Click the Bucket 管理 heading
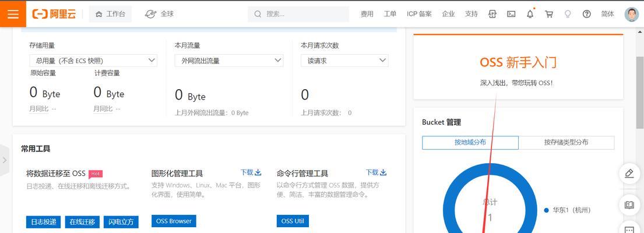This screenshot has width=644, height=233. point(442,122)
